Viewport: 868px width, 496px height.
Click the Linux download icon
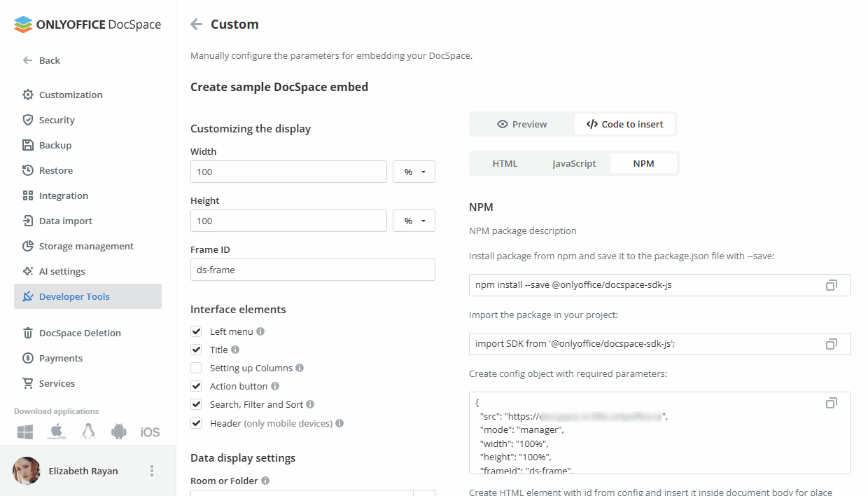[87, 432]
